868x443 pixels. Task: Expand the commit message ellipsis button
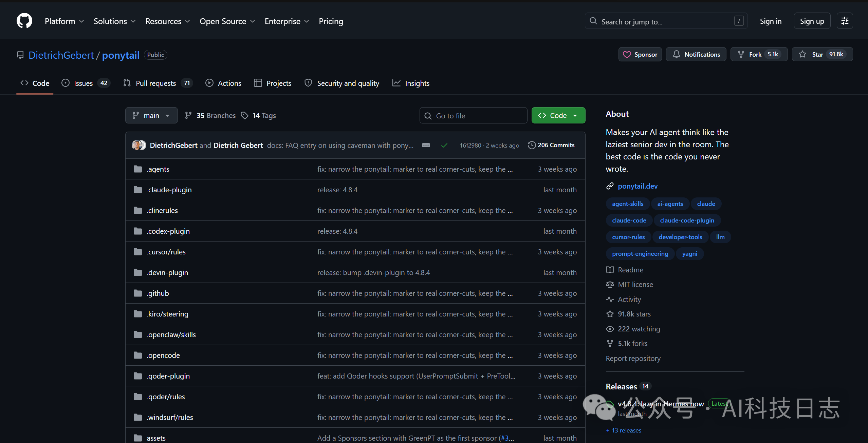tap(426, 145)
